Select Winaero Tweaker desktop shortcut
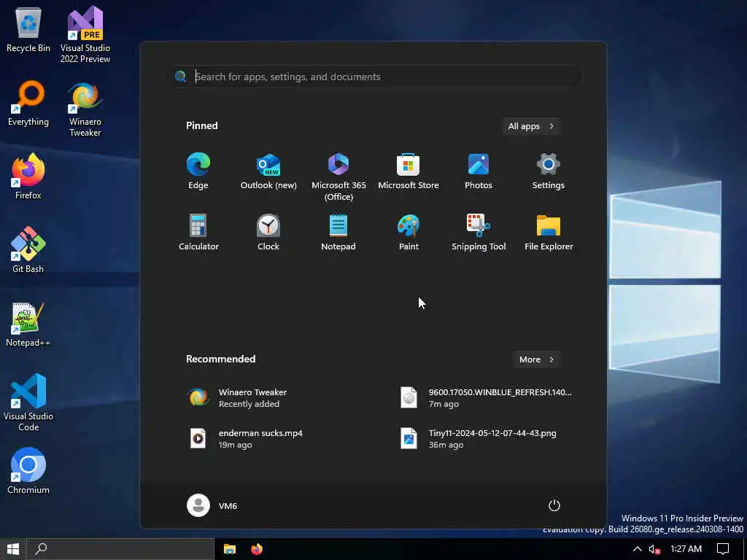Screen dimensions: 747x560 (x=85, y=109)
